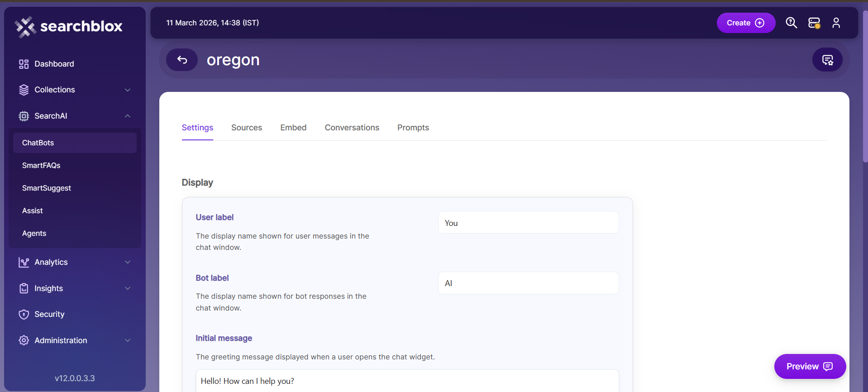Switch to the Conversations tab
Screen dimensions: 868x392
click(352, 128)
